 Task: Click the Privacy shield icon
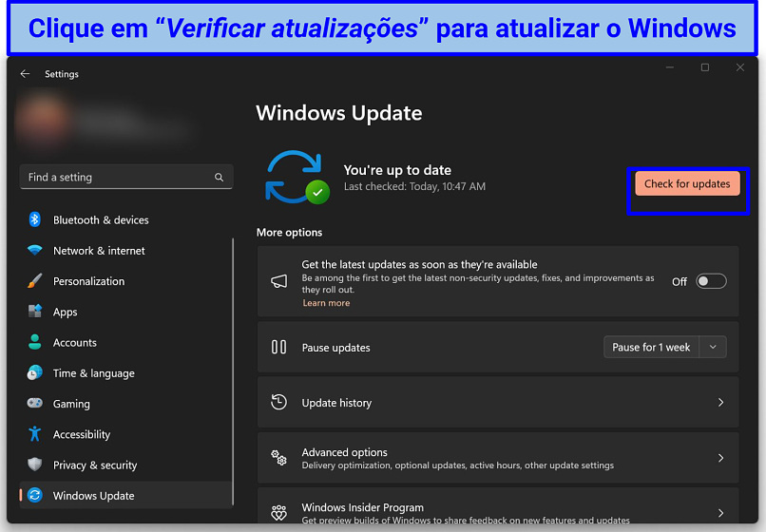(34, 465)
